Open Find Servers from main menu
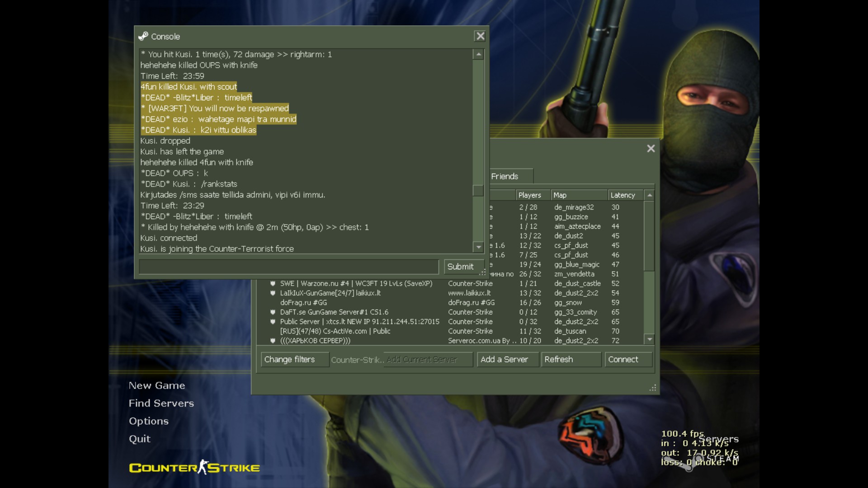The width and height of the screenshot is (868, 488). (161, 403)
